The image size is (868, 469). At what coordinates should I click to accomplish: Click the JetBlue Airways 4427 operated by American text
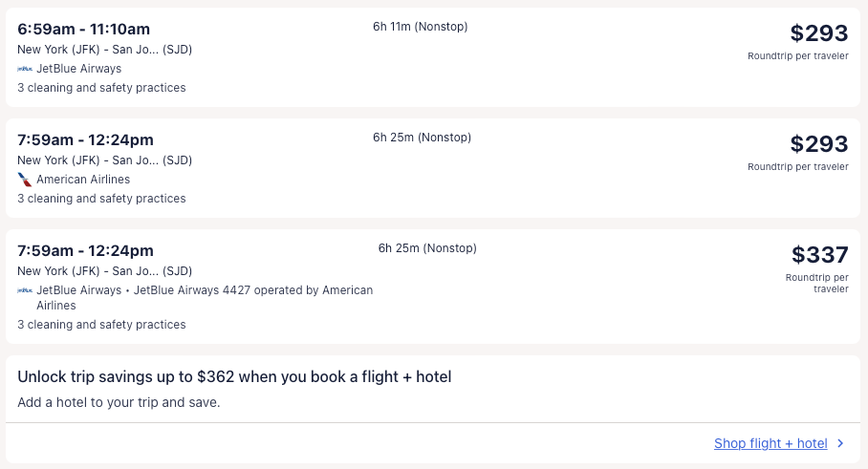[x=253, y=290]
